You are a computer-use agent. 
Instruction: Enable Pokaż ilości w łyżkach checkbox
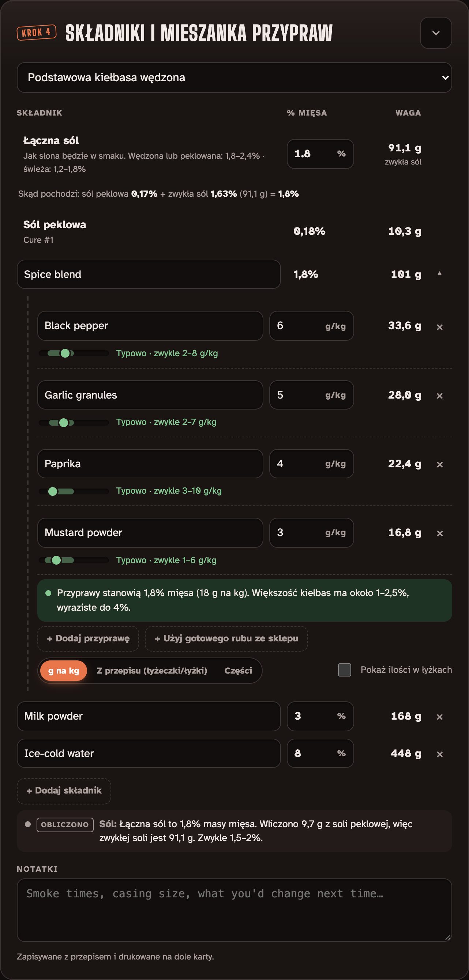(345, 670)
